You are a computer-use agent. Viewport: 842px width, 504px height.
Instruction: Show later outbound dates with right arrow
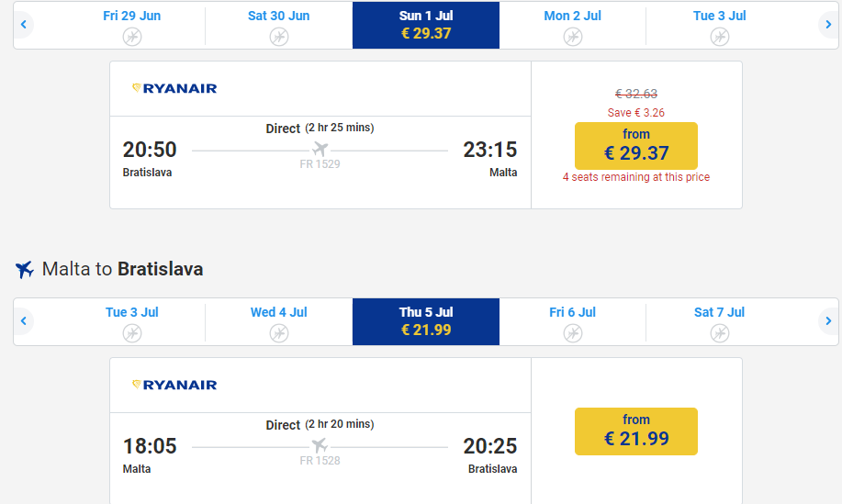click(x=828, y=25)
